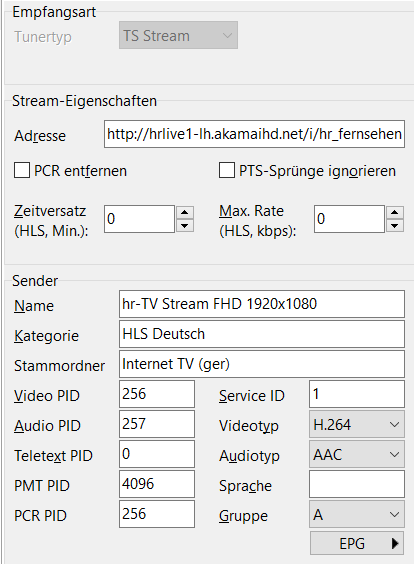Tick the PTS-Sprünge ignorieren checkbox
The width and height of the screenshot is (414, 564).
[227, 170]
